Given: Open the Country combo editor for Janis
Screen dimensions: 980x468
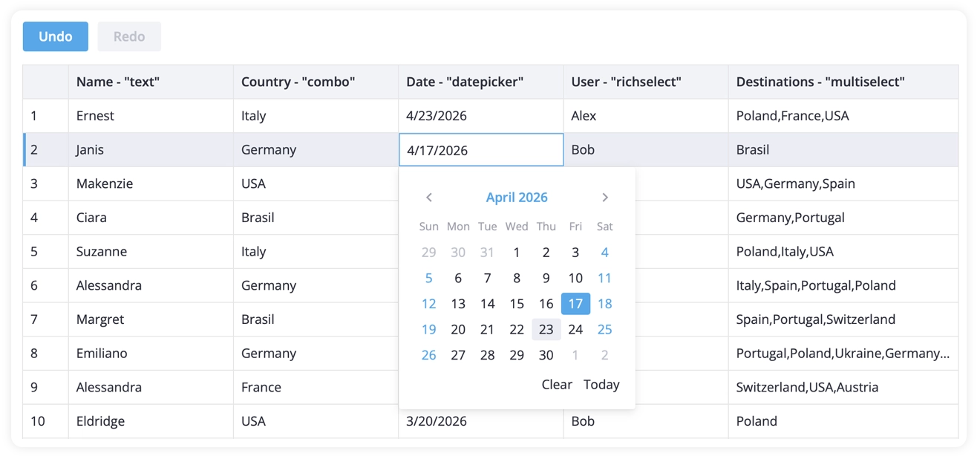Looking at the screenshot, I should click(x=316, y=149).
